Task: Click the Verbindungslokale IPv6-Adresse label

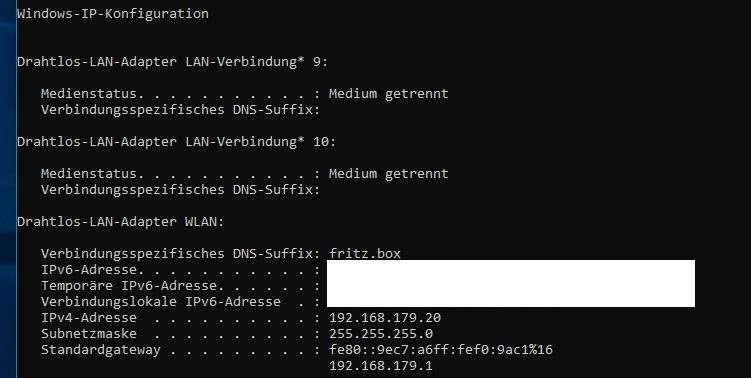Action: click(x=161, y=302)
